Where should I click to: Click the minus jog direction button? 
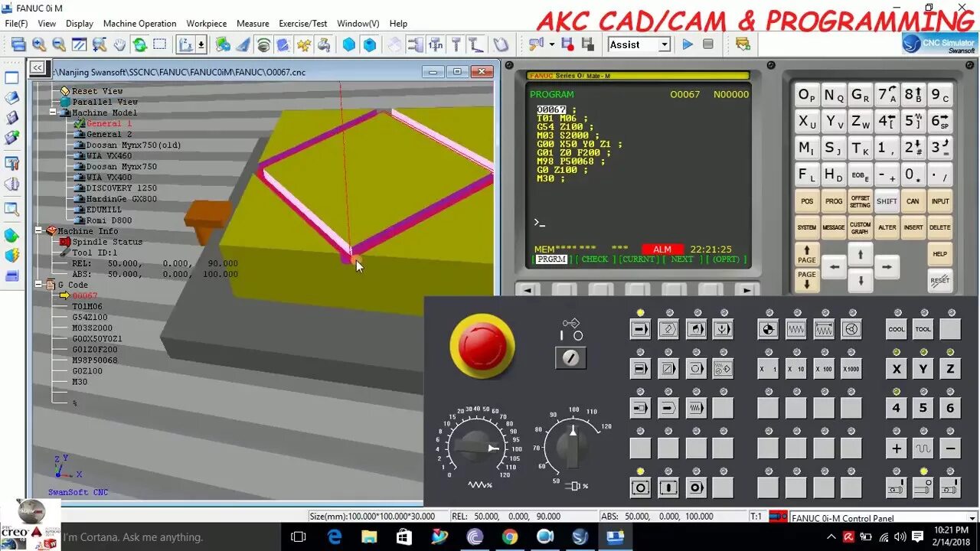[950, 448]
